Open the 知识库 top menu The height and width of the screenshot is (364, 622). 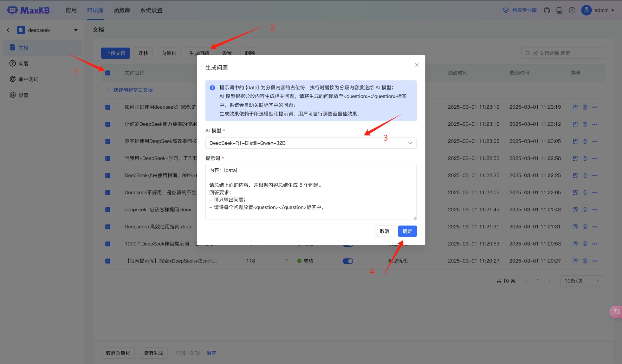(x=95, y=10)
